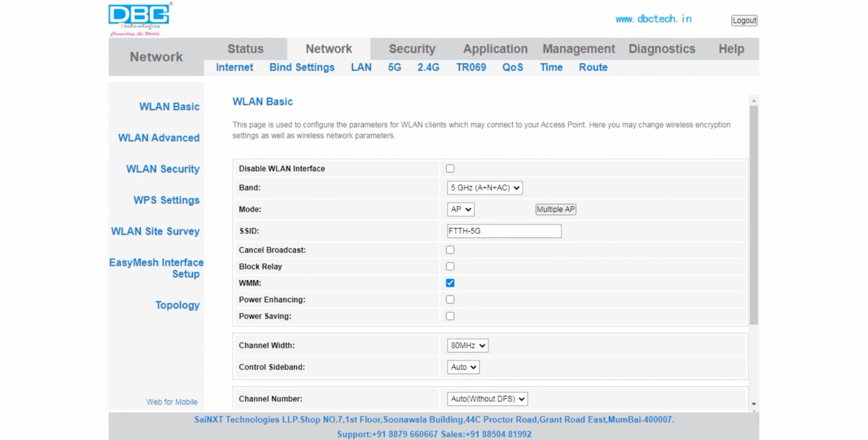Click the scrollbar up arrow
Screen dimensions: 868x440
753,101
